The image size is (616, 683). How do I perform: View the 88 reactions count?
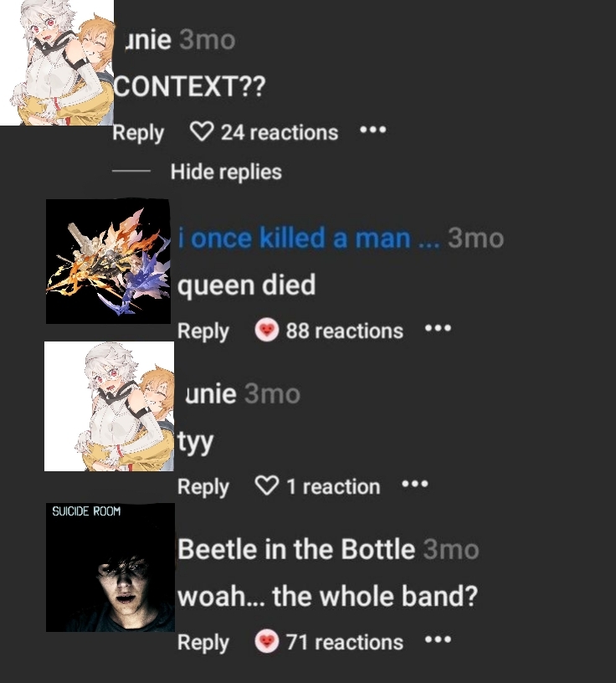pos(344,331)
